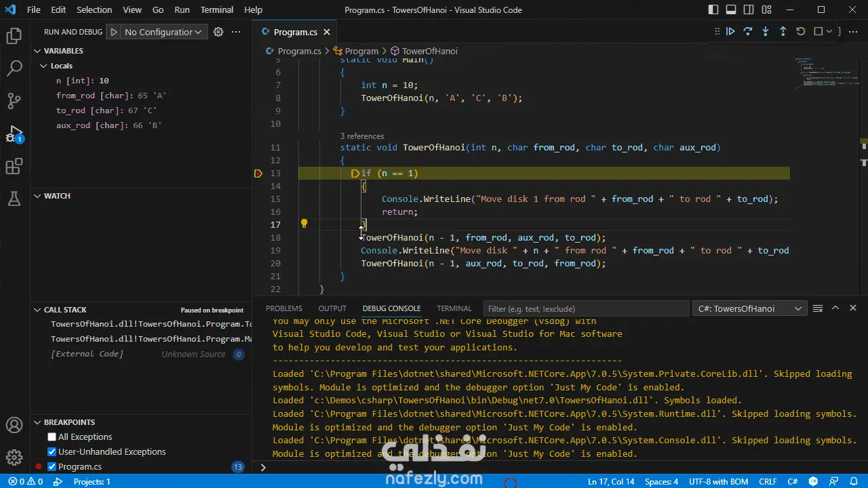Screen dimensions: 868x488
Task: Open the Terminal menu
Action: point(217,9)
